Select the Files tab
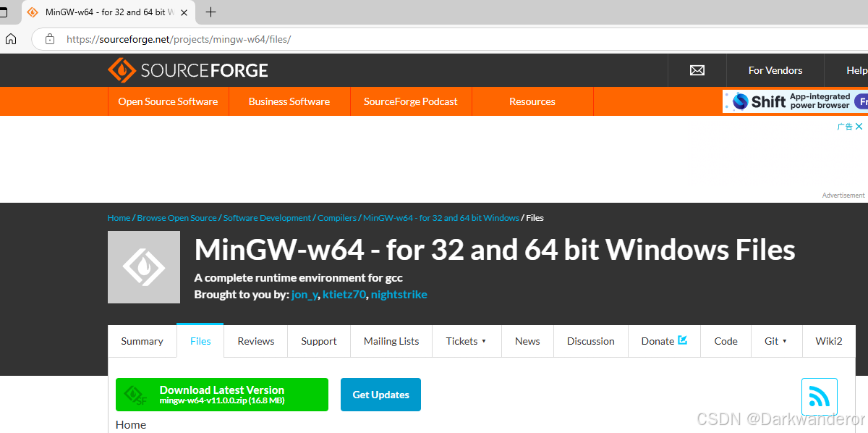The height and width of the screenshot is (433, 868). tap(200, 341)
